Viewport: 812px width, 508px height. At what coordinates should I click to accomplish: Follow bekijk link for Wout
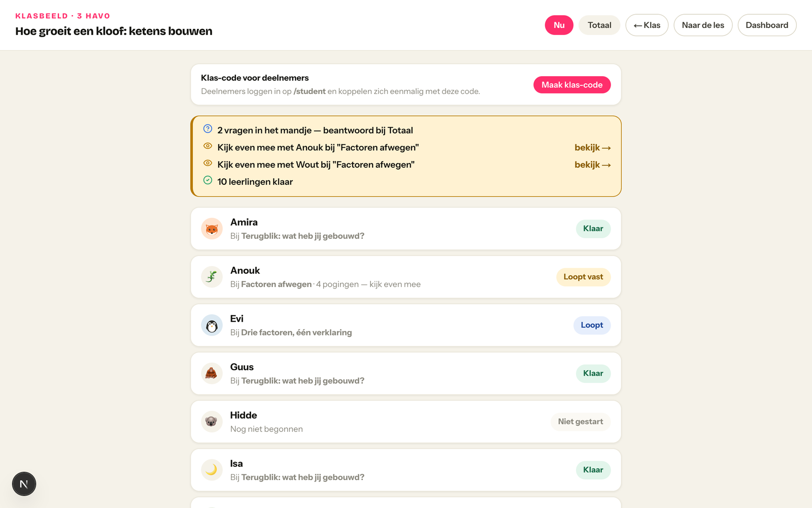pos(592,165)
